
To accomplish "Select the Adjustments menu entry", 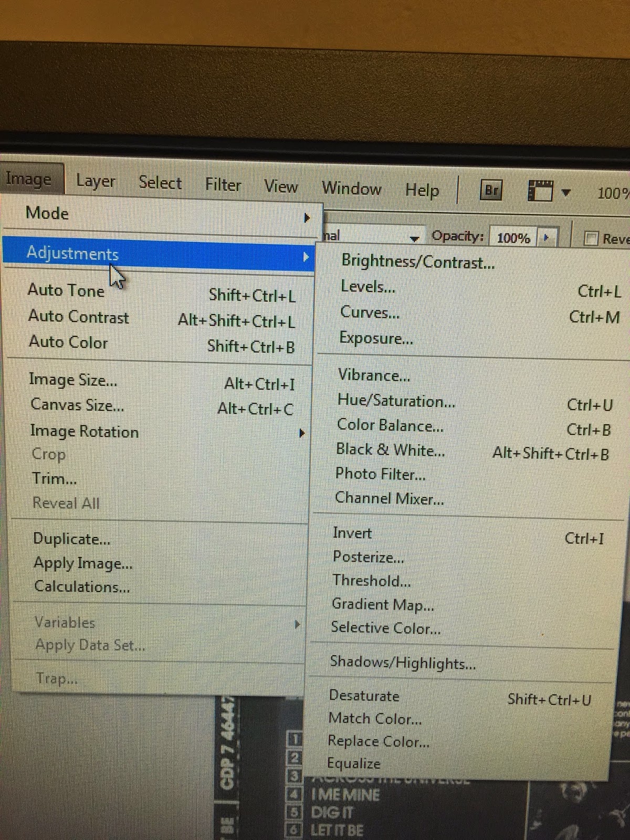I will 159,254.
